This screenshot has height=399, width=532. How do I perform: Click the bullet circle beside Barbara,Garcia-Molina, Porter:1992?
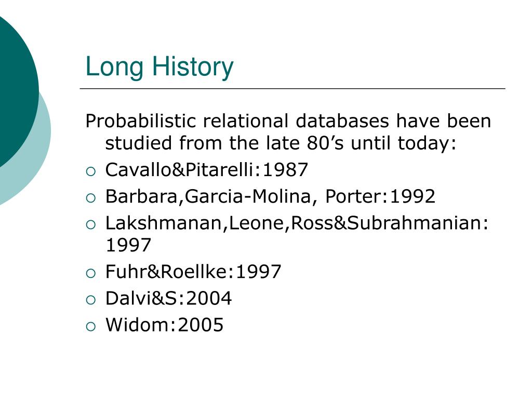pyautogui.click(x=91, y=198)
